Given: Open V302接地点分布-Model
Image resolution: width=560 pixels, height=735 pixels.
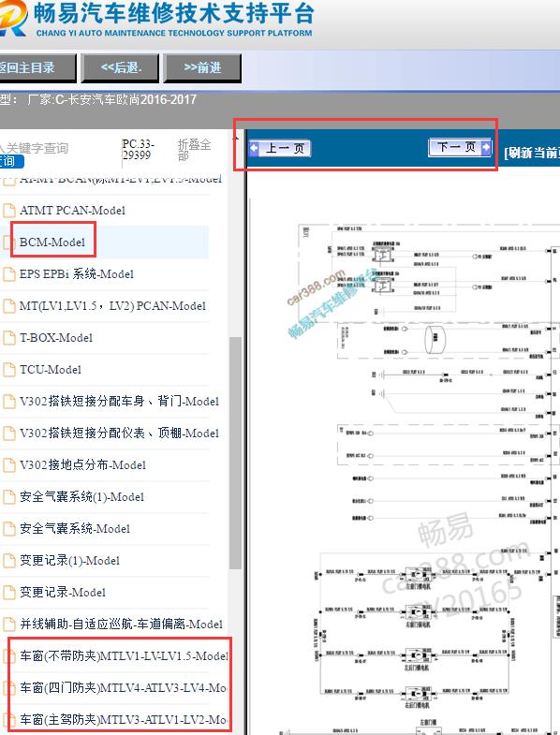Looking at the screenshot, I should 82,465.
